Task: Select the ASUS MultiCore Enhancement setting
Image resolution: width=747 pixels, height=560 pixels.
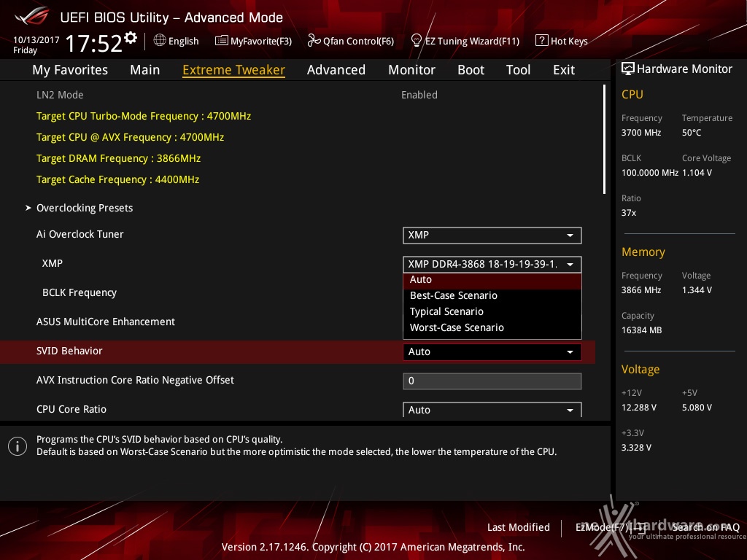Action: pos(106,322)
